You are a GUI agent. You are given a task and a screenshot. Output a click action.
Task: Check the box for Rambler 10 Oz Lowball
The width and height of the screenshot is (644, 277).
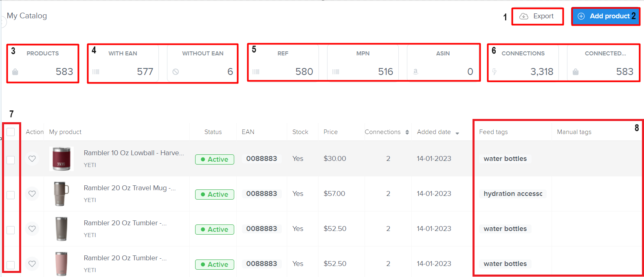tap(11, 160)
